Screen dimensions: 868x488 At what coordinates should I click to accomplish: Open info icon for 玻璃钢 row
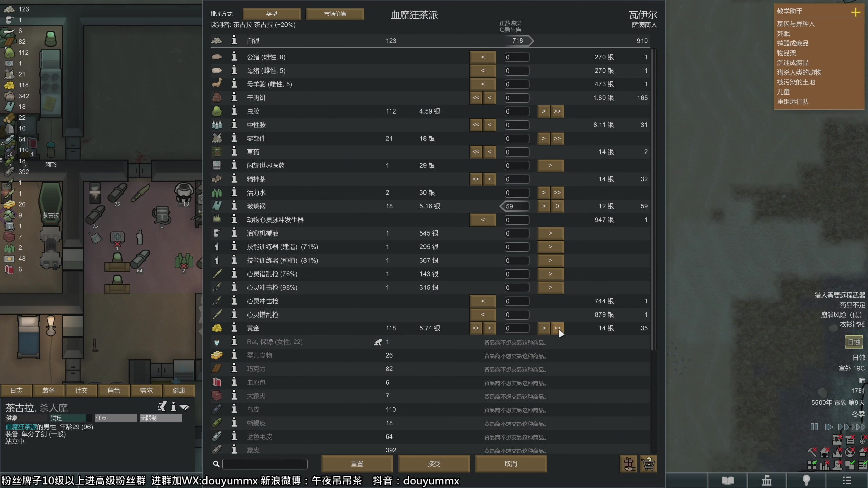pyautogui.click(x=234, y=206)
